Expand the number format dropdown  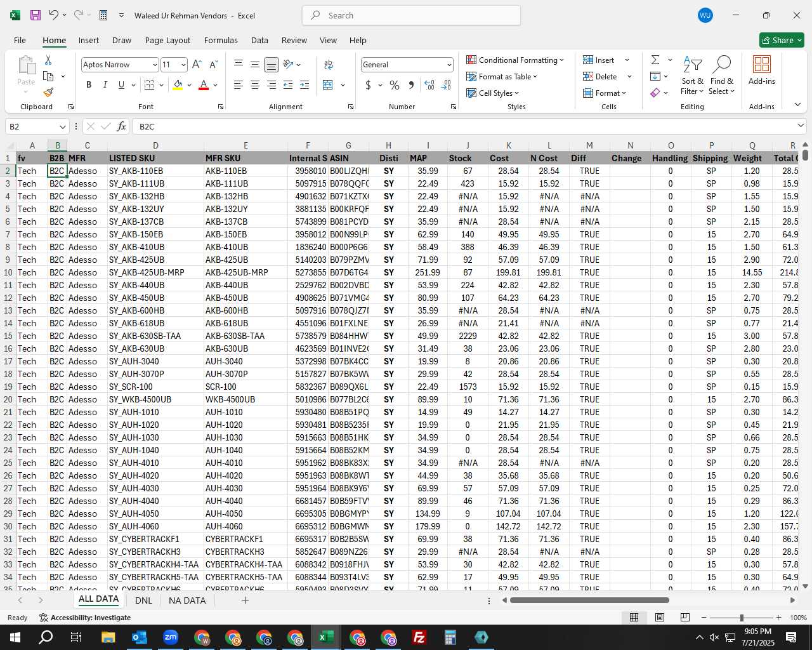(x=449, y=65)
